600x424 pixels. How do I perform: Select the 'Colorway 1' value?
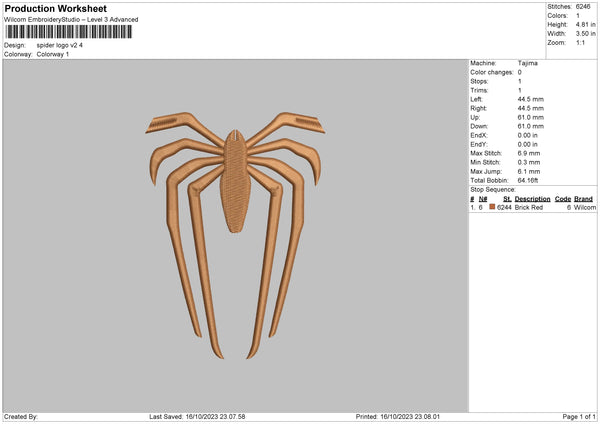pos(53,54)
